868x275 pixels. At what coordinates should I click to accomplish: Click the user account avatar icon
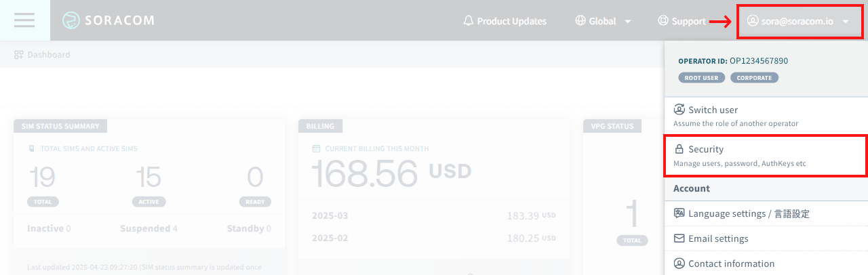[x=752, y=21]
